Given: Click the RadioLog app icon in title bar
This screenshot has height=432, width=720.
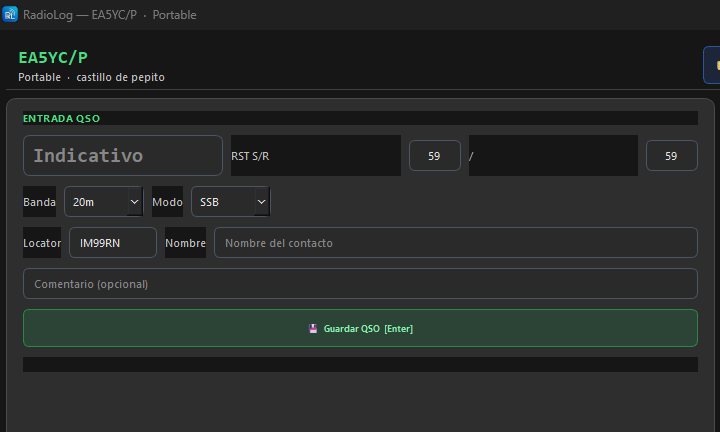Looking at the screenshot, I should coord(10,14).
